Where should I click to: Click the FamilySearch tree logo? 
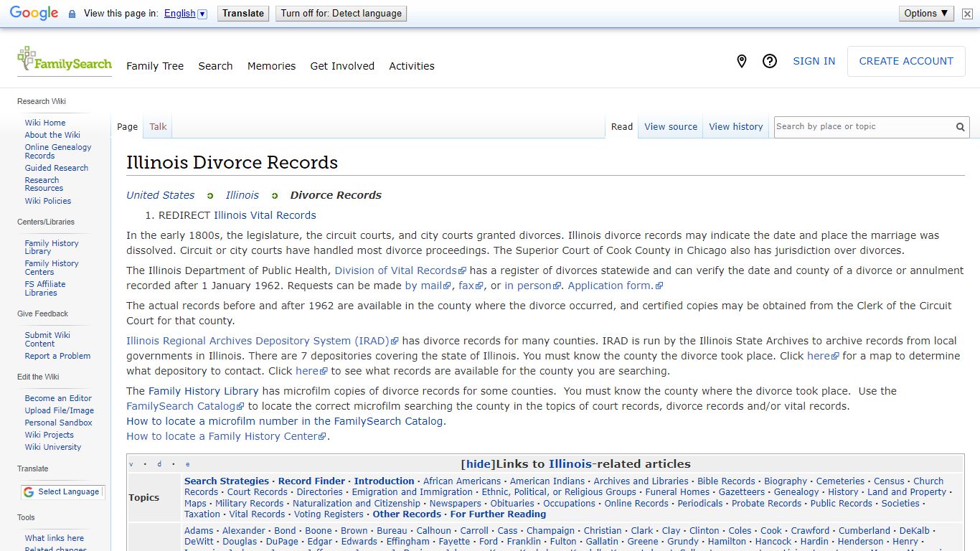(65, 60)
